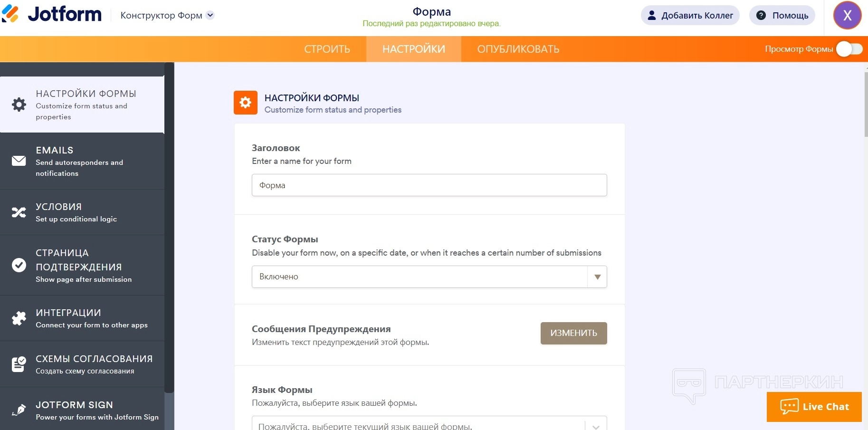Open the purple X user avatar

tap(847, 15)
